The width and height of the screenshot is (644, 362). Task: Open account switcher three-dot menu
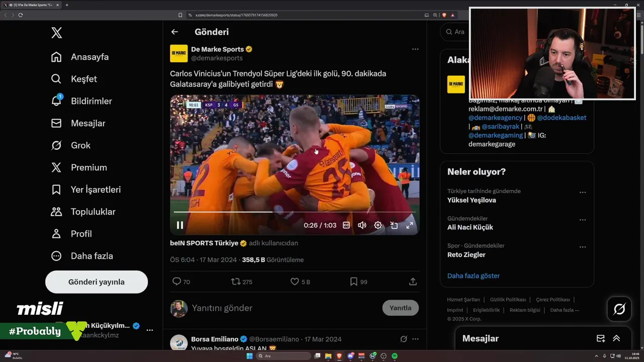(x=149, y=330)
